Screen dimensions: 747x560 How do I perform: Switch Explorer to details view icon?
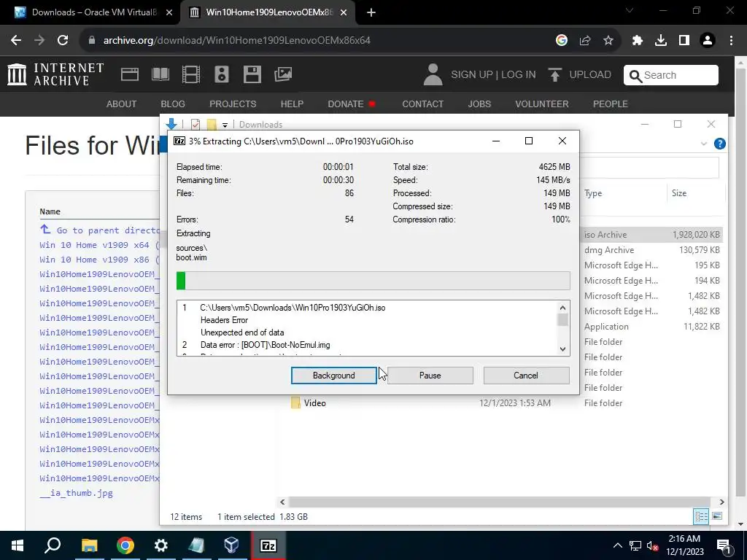(x=701, y=516)
